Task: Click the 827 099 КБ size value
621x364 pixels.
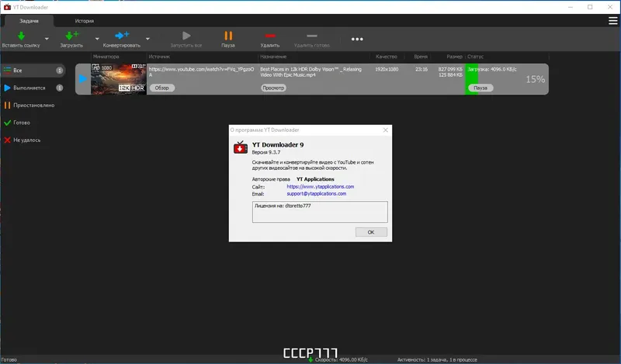Action: [x=450, y=69]
